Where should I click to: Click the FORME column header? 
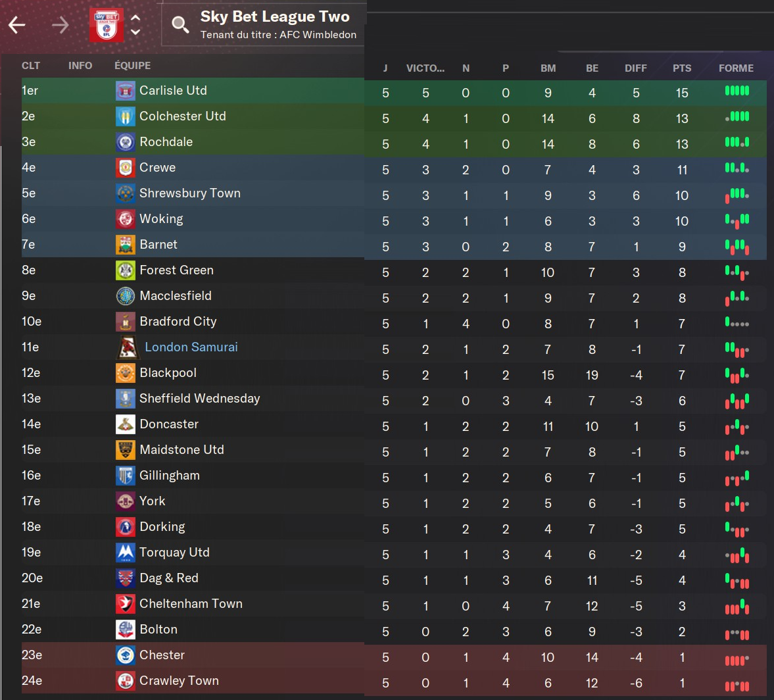736,68
